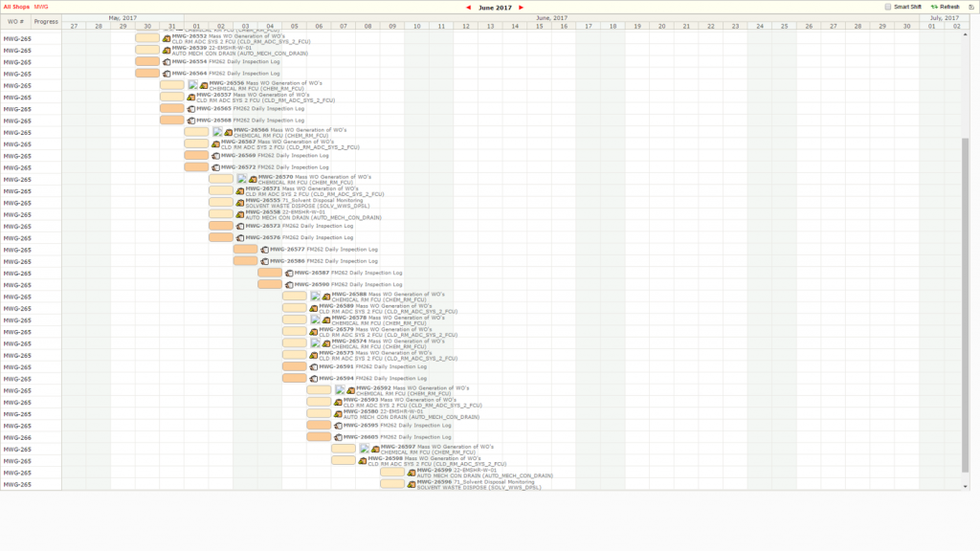Click the WO # column header
The width and height of the screenshot is (980, 551).
tap(16, 21)
